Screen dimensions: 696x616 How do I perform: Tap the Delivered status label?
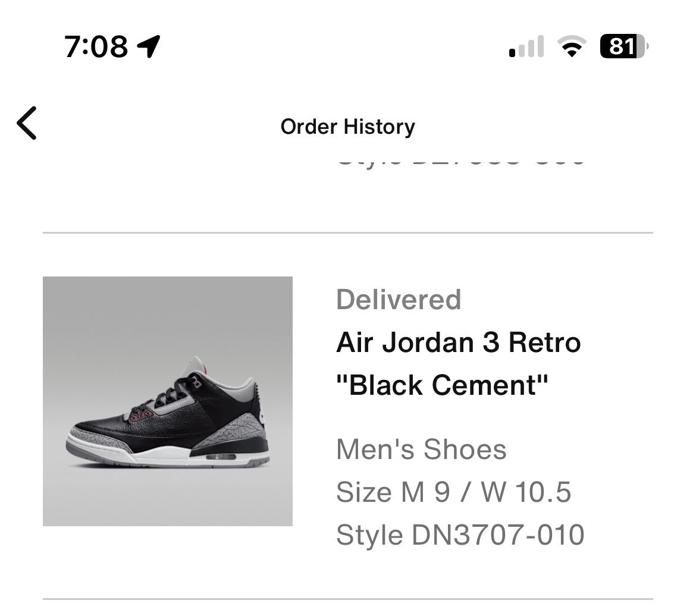click(399, 299)
